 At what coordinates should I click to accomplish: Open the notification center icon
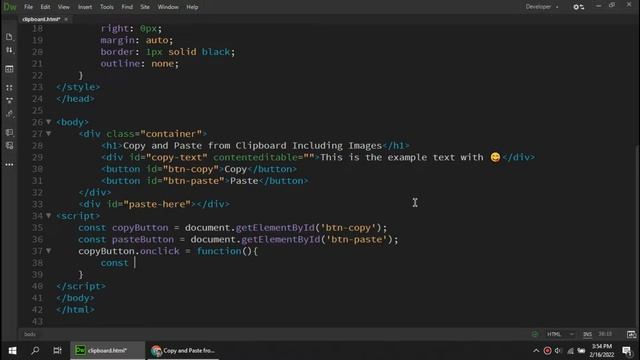pyautogui.click(x=627, y=351)
